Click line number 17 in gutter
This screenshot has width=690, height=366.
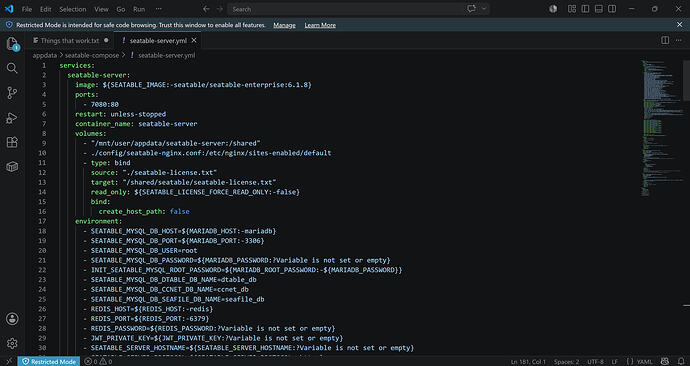[42, 221]
